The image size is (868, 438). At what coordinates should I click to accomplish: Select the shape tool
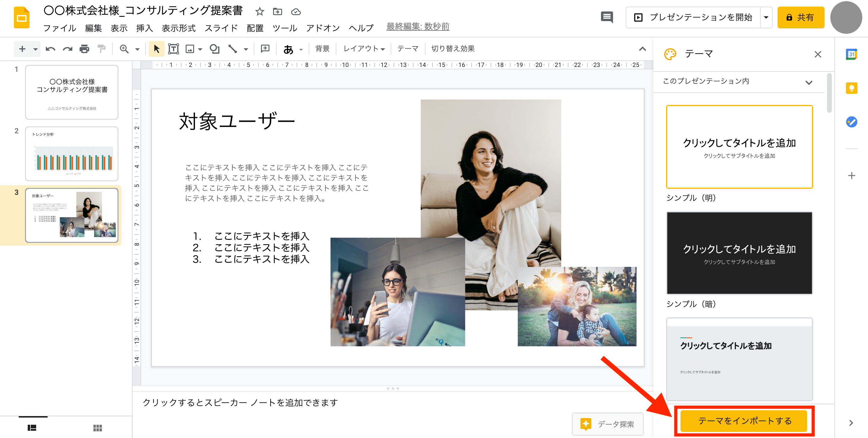[x=214, y=49]
